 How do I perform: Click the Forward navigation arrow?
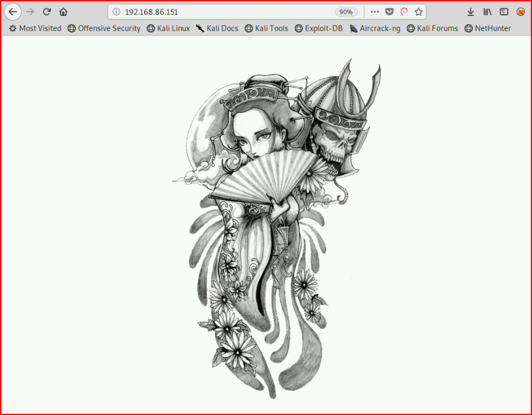(x=30, y=12)
